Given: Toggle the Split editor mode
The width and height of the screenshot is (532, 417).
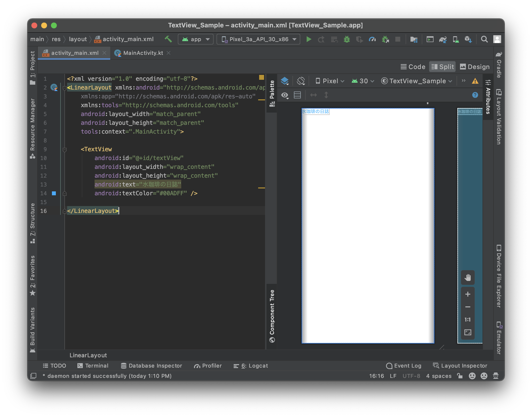Looking at the screenshot, I should (442, 67).
